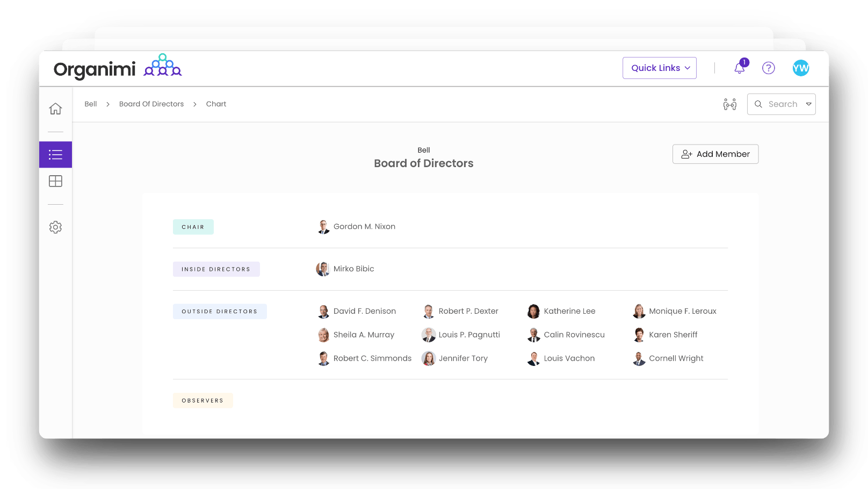Select Sheila A. Murray name
Viewport: 868px width, 489px height.
point(364,335)
